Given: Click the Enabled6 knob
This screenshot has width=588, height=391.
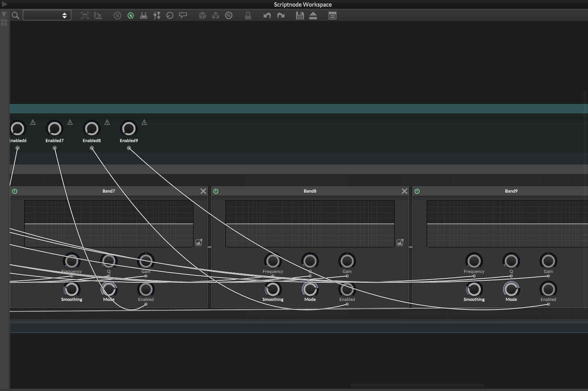Looking at the screenshot, I should point(17,129).
